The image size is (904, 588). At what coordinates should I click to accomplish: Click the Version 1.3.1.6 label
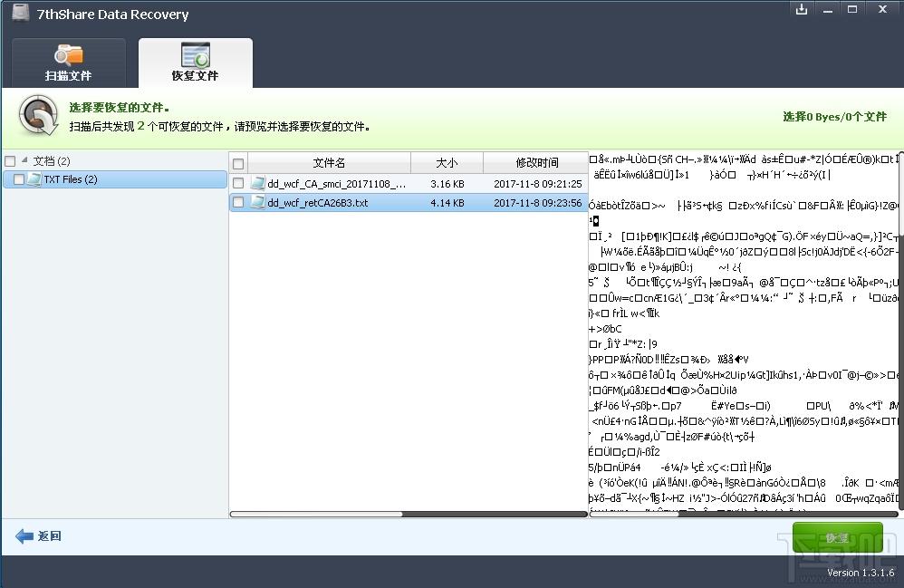click(x=861, y=573)
